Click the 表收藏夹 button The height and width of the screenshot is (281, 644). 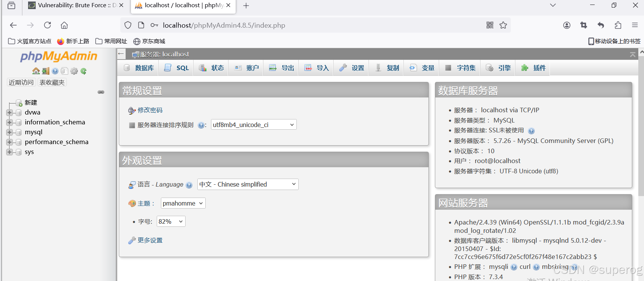52,82
